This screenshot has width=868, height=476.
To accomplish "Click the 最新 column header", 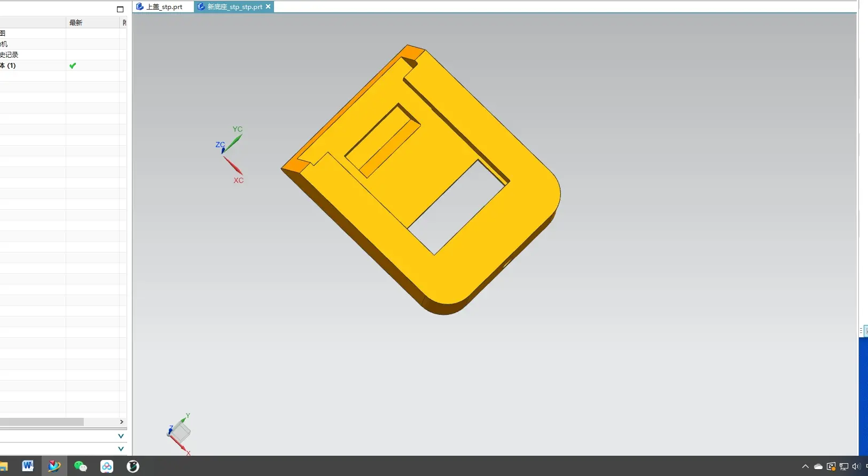I will tap(76, 22).
